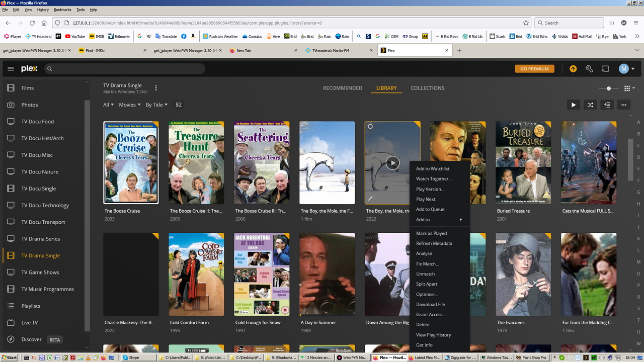Click the Play all button
This screenshot has height=362, width=644.
[574, 105]
